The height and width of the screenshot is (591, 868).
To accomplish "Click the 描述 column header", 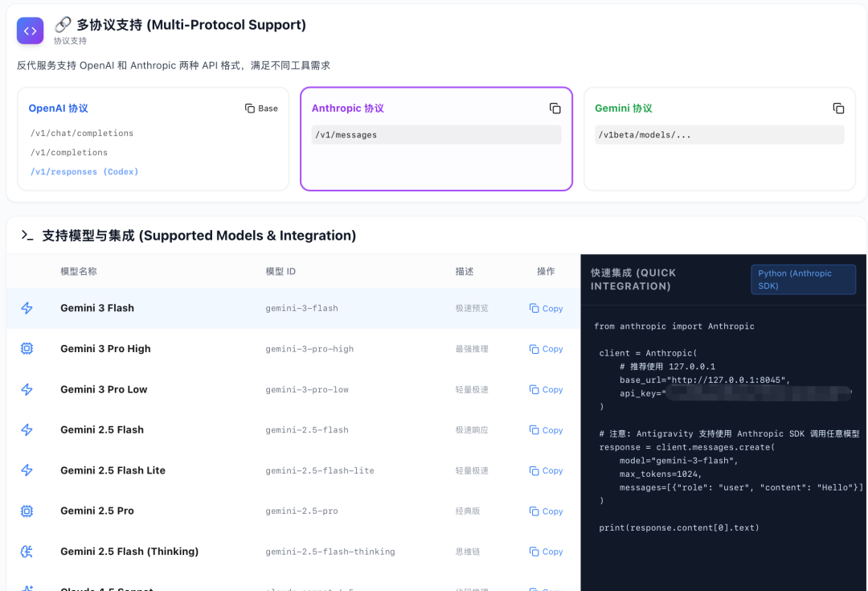I will (465, 272).
